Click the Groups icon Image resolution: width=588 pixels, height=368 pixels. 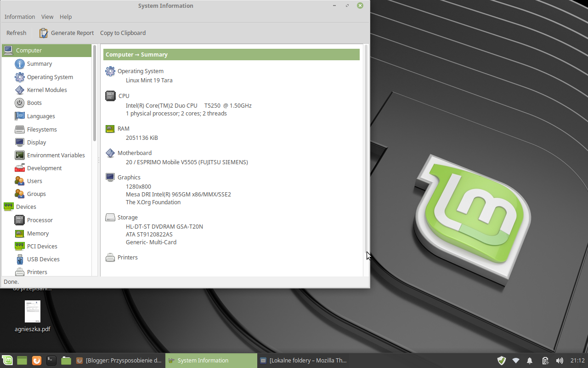coord(19,194)
